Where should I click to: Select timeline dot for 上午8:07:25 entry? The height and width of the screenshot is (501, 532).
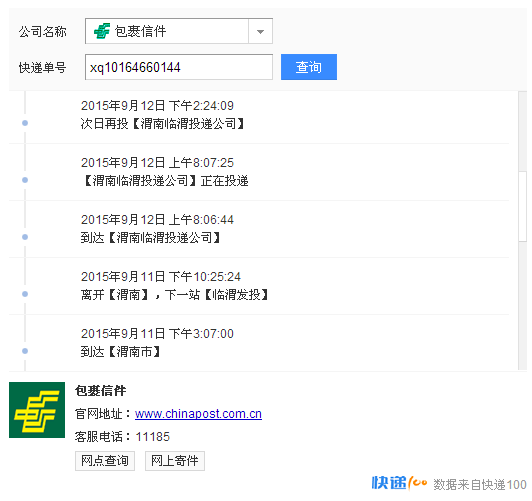click(25, 180)
